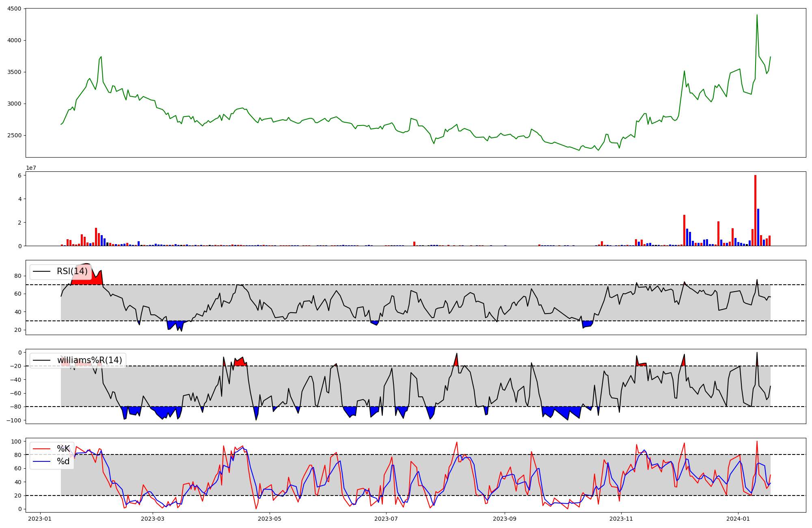Click the 4500 price axis tick label
Viewport: 812px width, 528px height.
[15, 9]
